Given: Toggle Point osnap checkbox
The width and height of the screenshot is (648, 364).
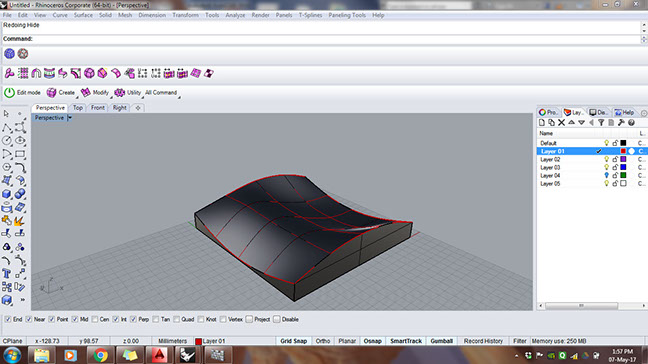Looking at the screenshot, I should [52, 319].
